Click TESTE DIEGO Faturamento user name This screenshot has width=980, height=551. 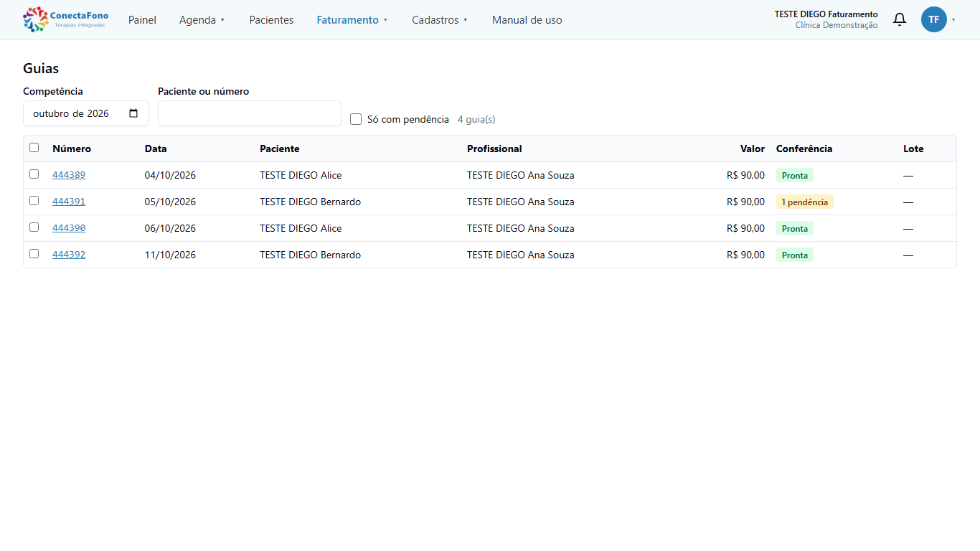click(x=826, y=14)
